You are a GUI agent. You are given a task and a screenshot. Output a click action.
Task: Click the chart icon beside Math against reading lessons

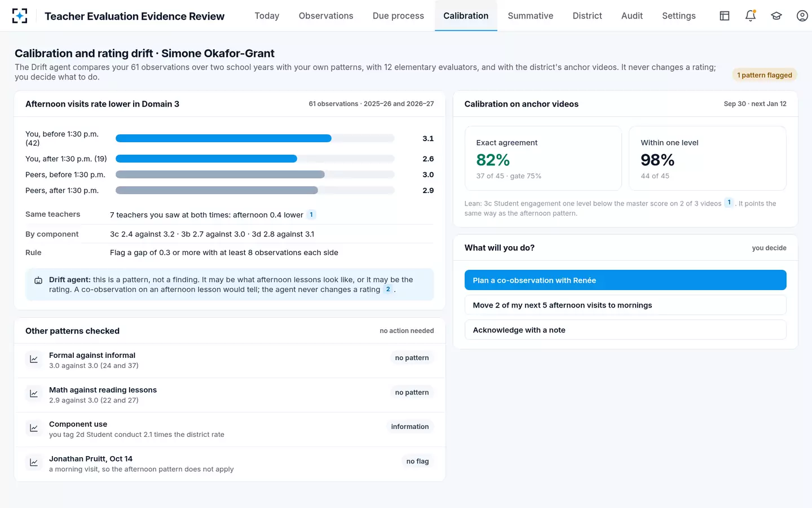pos(34,393)
